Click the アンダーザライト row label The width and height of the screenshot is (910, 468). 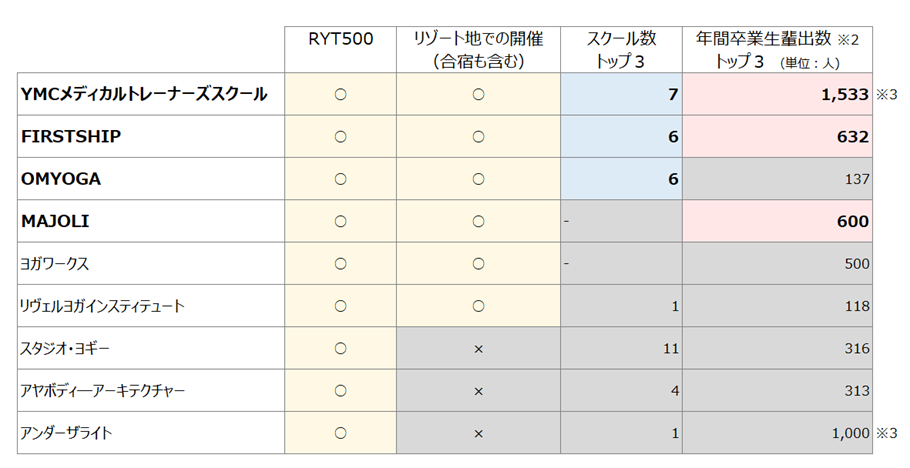pyautogui.click(x=66, y=433)
